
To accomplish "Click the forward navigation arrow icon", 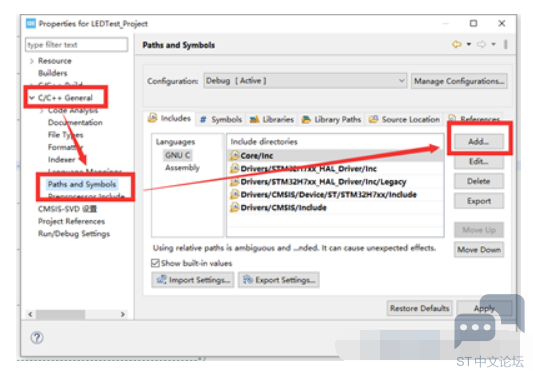I will coord(481,44).
